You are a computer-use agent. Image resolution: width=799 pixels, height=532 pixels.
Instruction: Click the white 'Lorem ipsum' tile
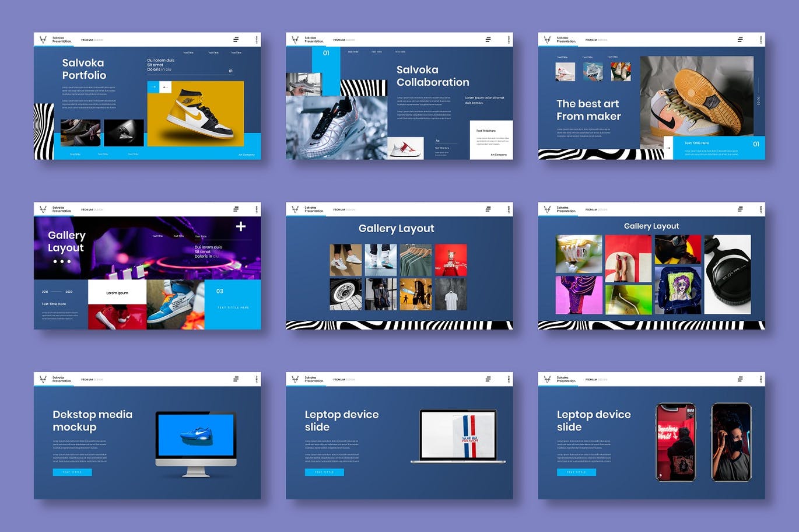point(117,292)
